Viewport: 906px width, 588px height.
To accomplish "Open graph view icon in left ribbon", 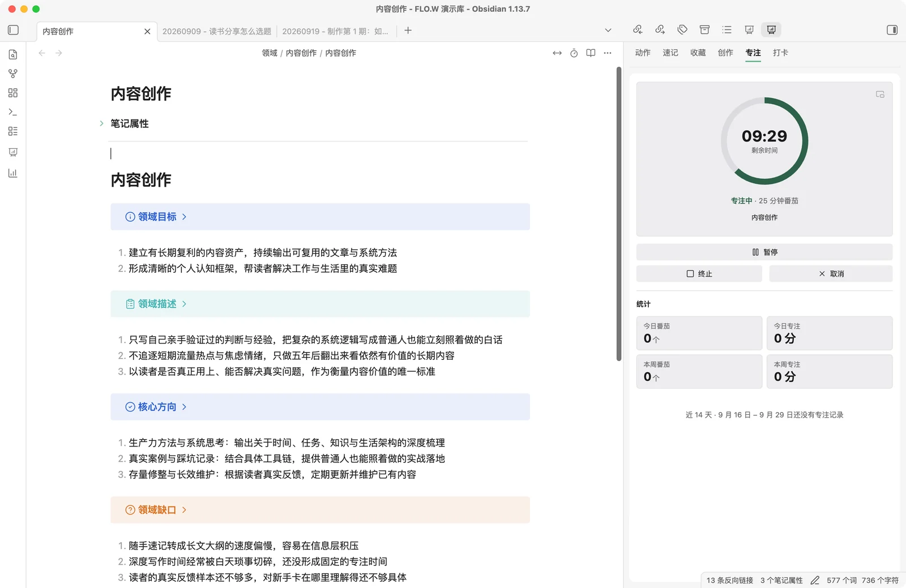I will point(13,74).
